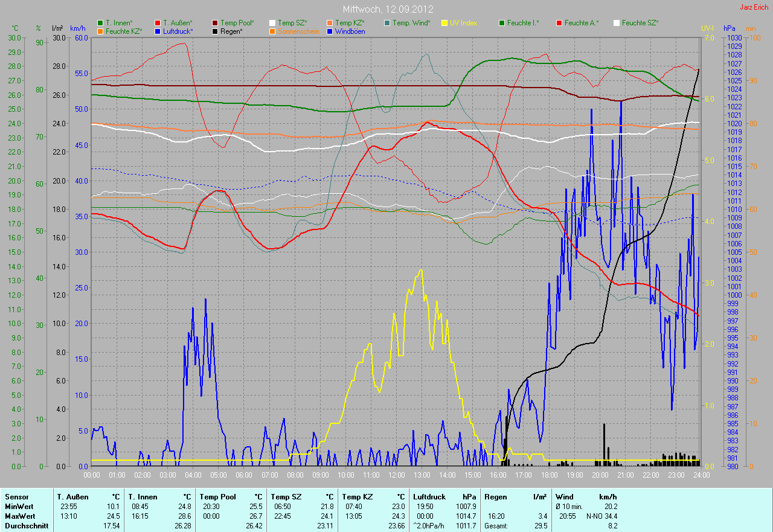The width and height of the screenshot is (773, 532).
Task: Select the Feuchte A.* legend label
Action: pyautogui.click(x=582, y=23)
